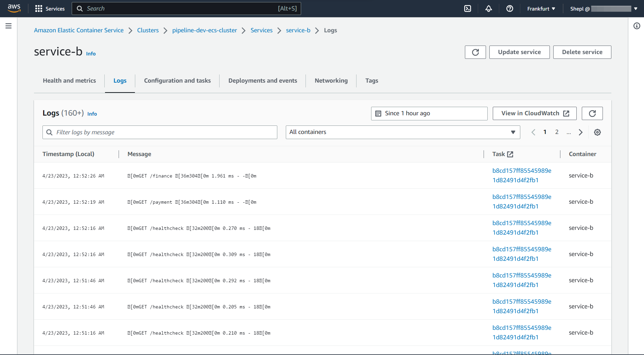The height and width of the screenshot is (355, 644).
Task: Open the Info link beside Logs heading
Action: pos(92,114)
